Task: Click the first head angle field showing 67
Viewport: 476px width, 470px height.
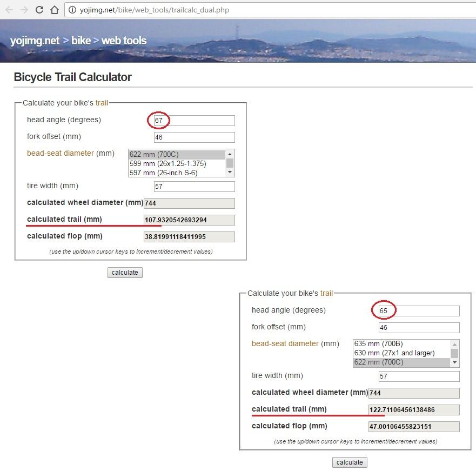Action: pyautogui.click(x=194, y=120)
